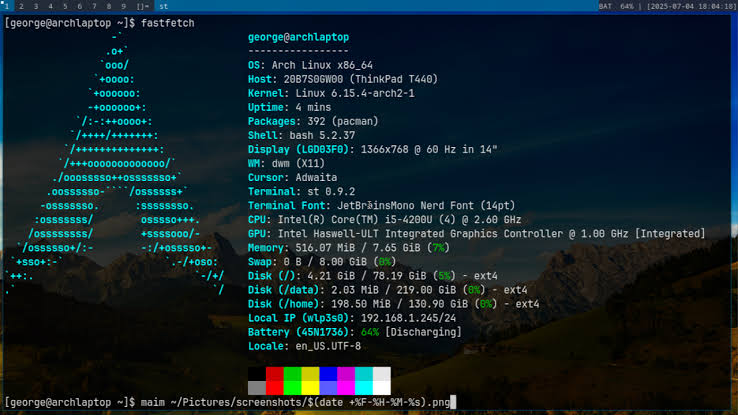Click the tiled layout symbol in bar
Screen dimensions: 738x415
143,6
